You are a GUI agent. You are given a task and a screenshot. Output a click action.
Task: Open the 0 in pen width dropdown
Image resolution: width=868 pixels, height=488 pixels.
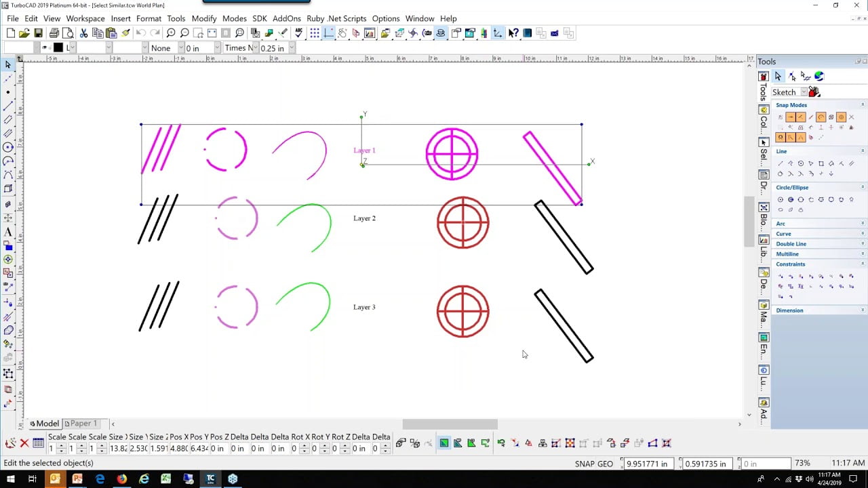[217, 48]
